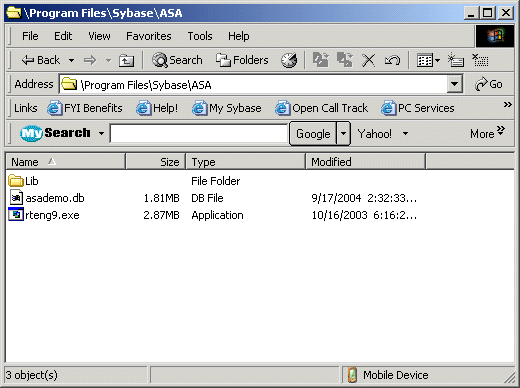
Task: Click the Yahoo! search button
Action: (x=374, y=134)
